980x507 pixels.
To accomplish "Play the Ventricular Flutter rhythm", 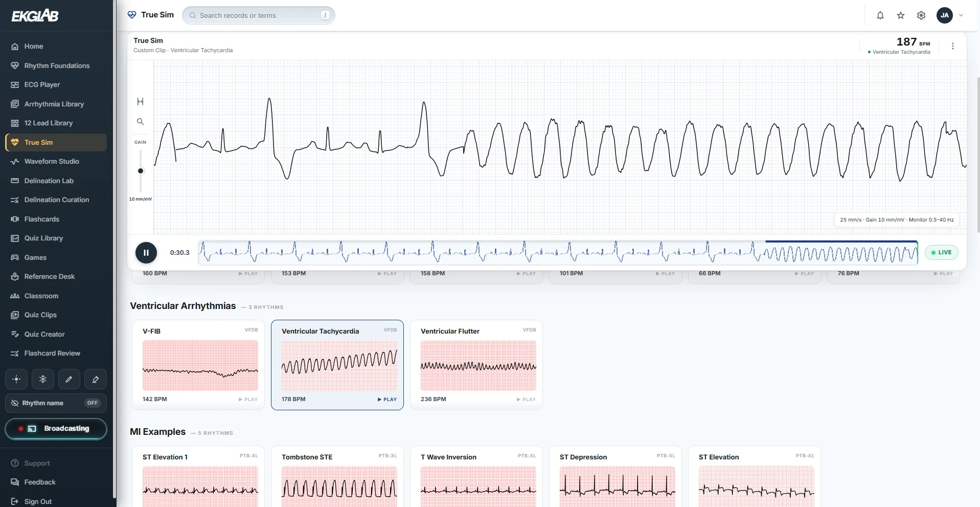I will tap(526, 400).
